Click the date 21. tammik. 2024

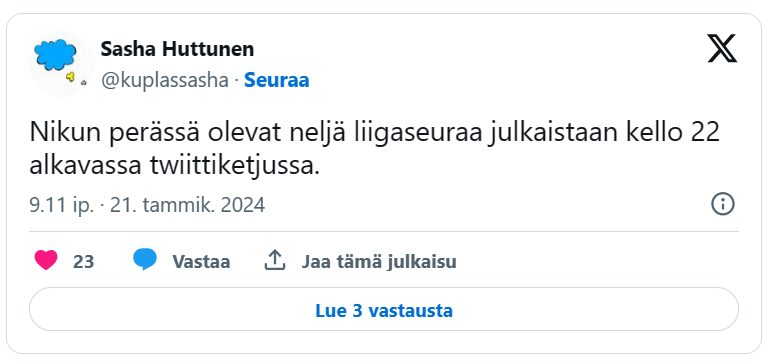[x=187, y=205]
